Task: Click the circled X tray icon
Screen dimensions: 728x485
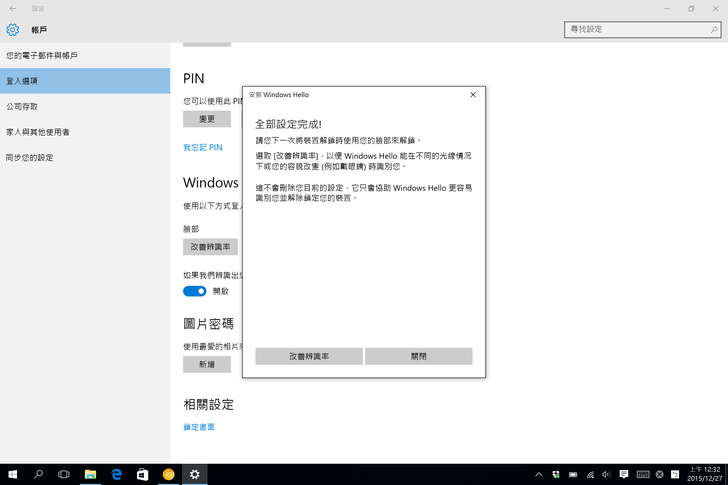Action: (x=659, y=474)
